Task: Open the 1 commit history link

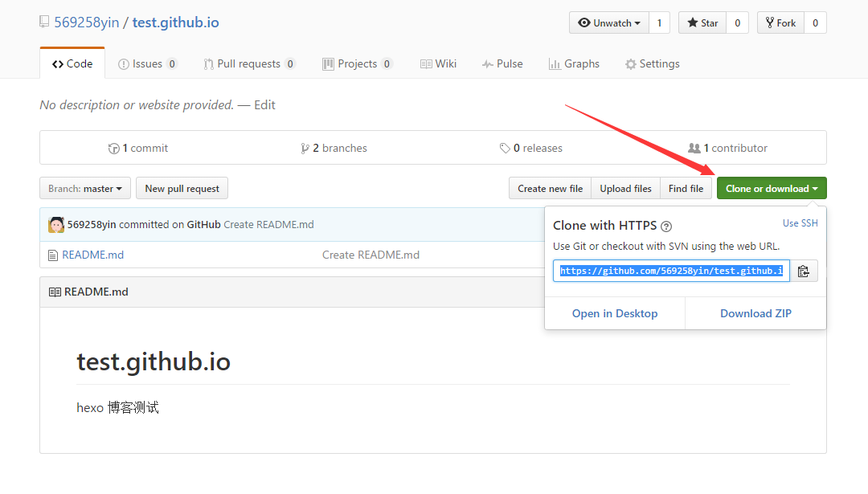Action: [138, 149]
